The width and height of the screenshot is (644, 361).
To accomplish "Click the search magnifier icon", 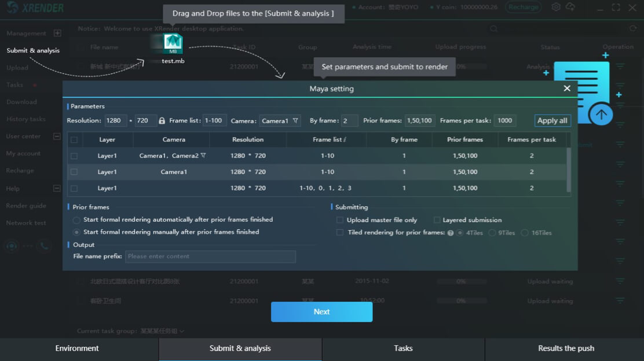I will tap(493, 28).
